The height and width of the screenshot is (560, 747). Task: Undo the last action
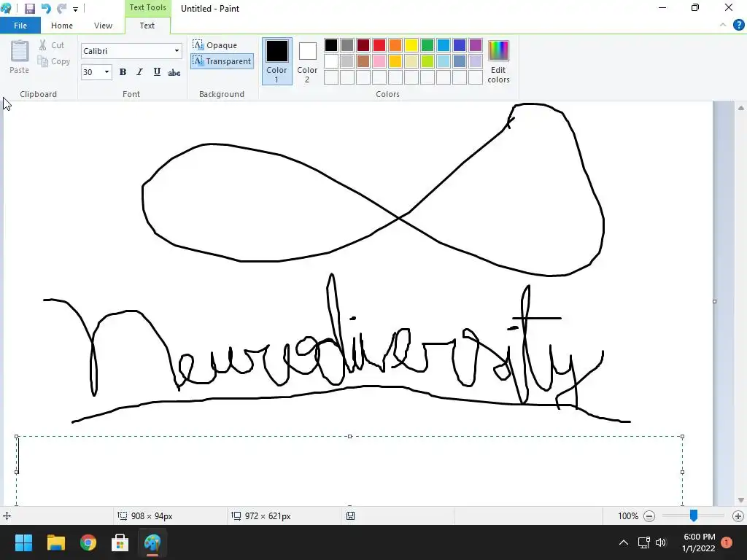(x=46, y=9)
